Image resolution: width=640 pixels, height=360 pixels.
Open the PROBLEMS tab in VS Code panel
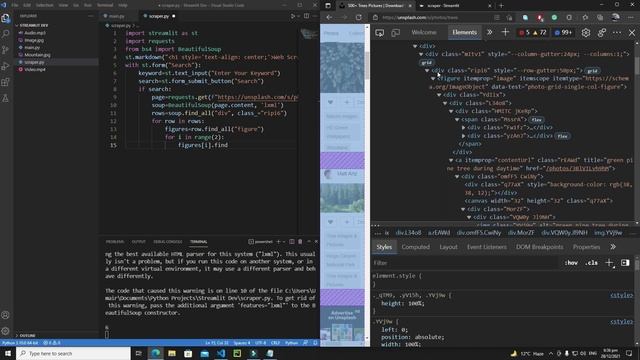click(x=115, y=242)
